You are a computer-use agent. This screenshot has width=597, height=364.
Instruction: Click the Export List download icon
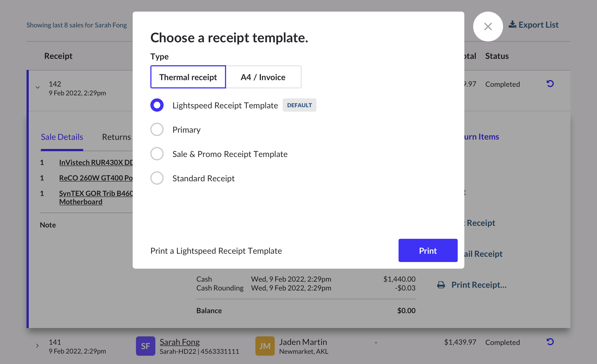512,25
